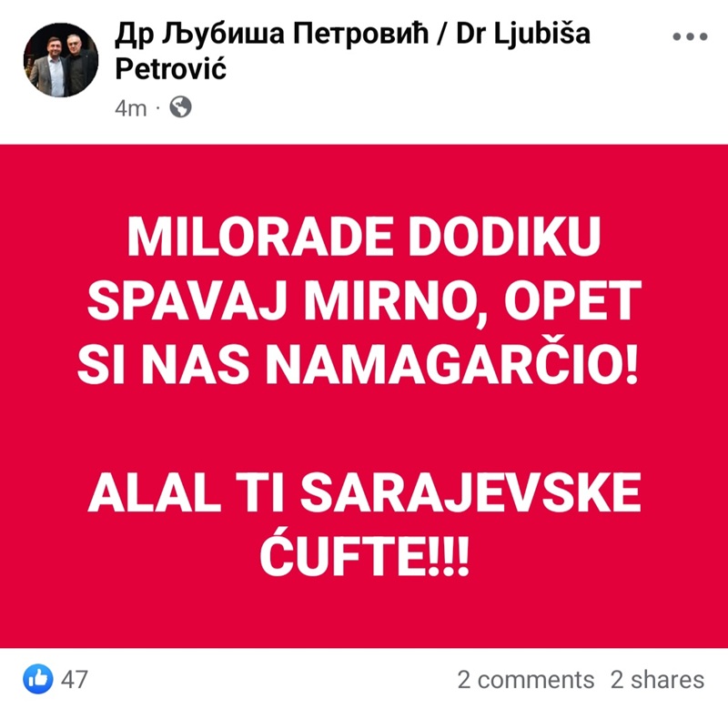Screen dimensions: 728x719
Task: Open the three-dot post options menu
Action: pyautogui.click(x=690, y=36)
